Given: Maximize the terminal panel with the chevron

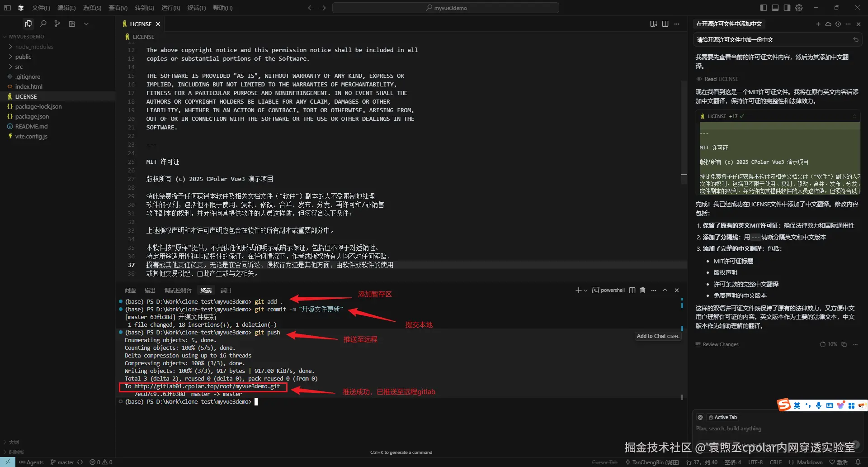Looking at the screenshot, I should point(665,290).
